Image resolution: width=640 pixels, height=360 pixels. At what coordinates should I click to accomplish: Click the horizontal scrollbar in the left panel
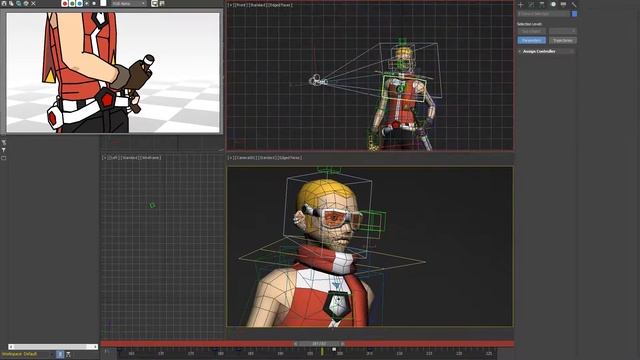53,347
